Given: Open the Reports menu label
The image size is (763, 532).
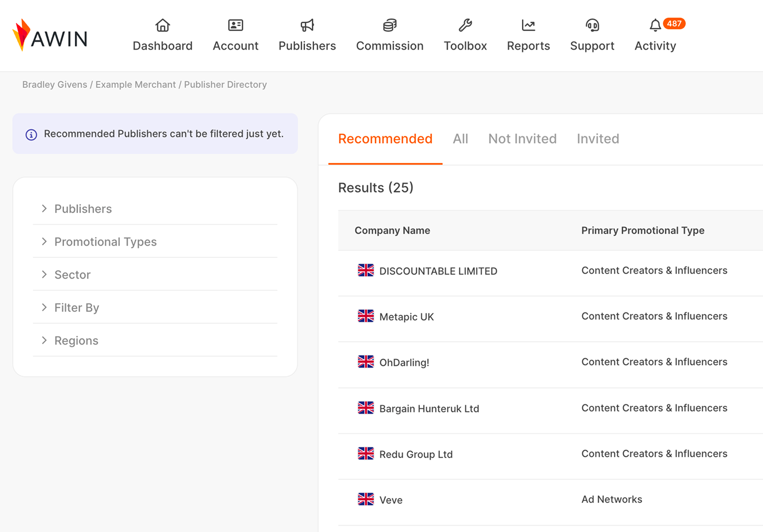Looking at the screenshot, I should [x=528, y=46].
